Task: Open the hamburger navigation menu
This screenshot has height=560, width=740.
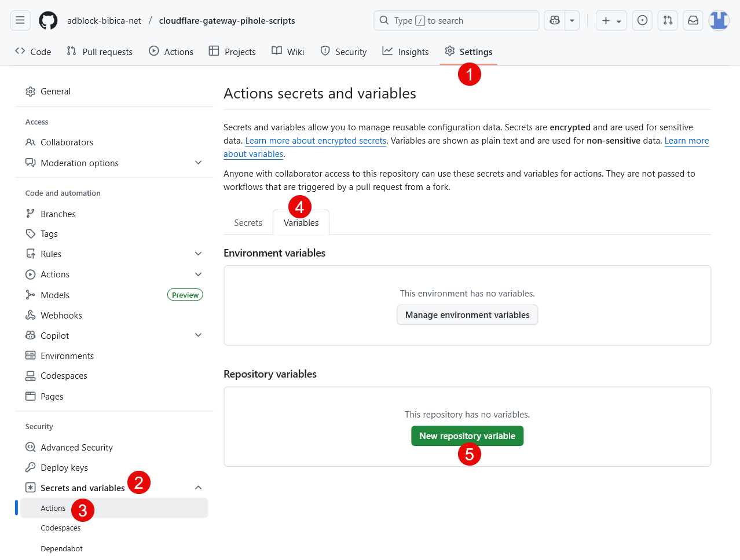Action: [x=20, y=20]
